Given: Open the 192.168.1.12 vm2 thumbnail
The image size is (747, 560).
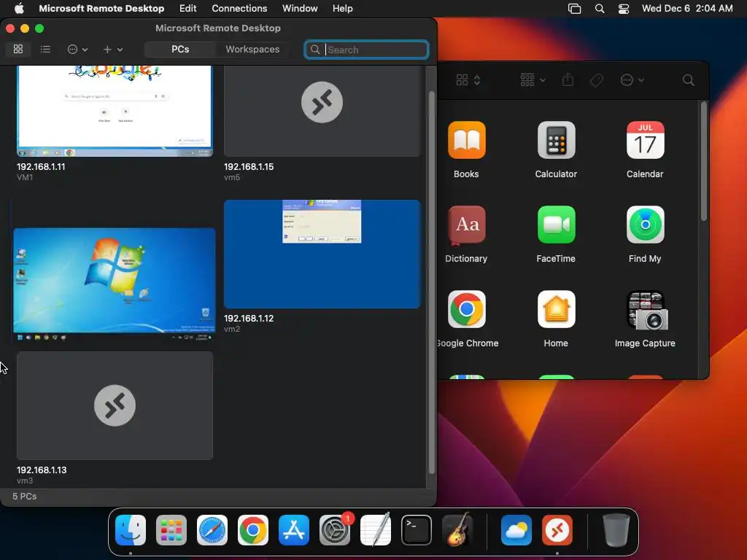Looking at the screenshot, I should pos(322,254).
